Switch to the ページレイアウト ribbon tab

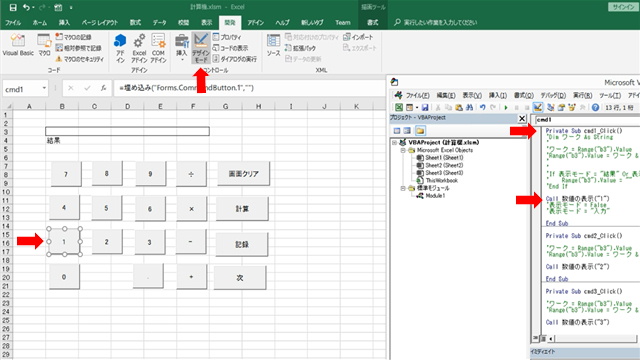(x=100, y=22)
